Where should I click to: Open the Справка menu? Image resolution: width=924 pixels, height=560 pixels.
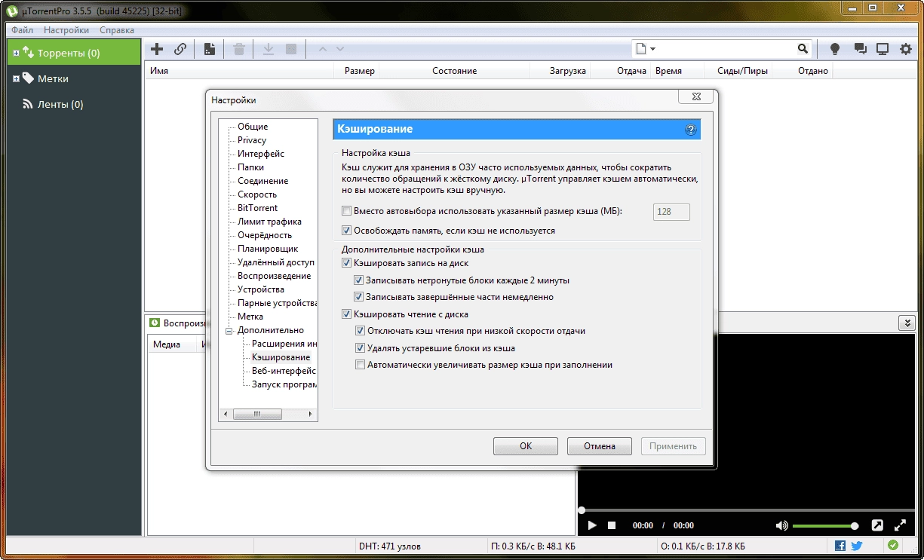point(117,30)
